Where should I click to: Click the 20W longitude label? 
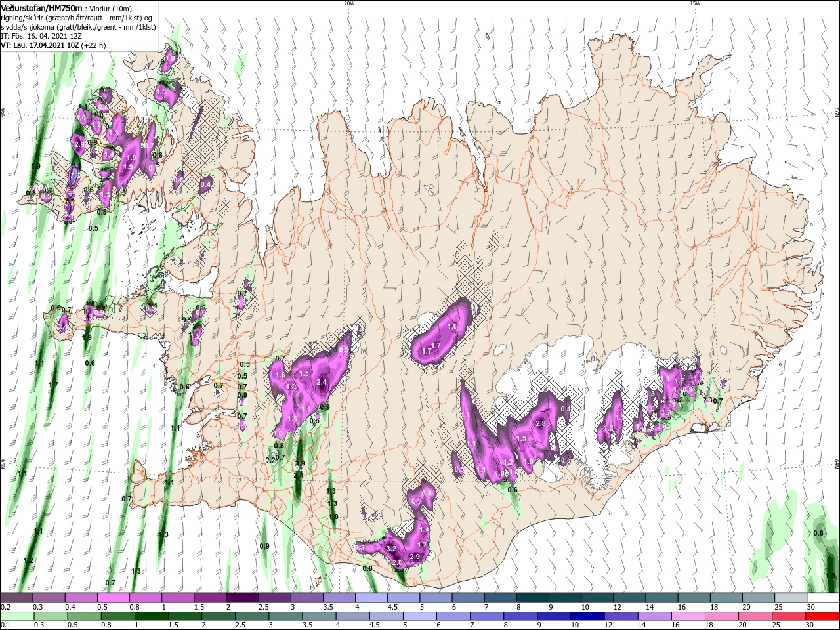point(349,3)
